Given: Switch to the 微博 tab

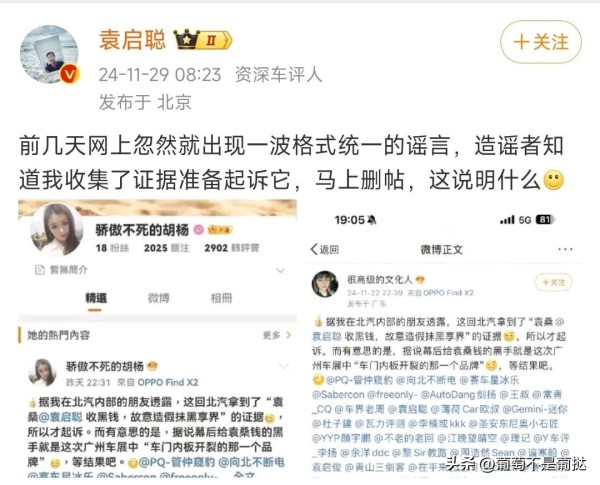Looking at the screenshot, I should (x=159, y=298).
